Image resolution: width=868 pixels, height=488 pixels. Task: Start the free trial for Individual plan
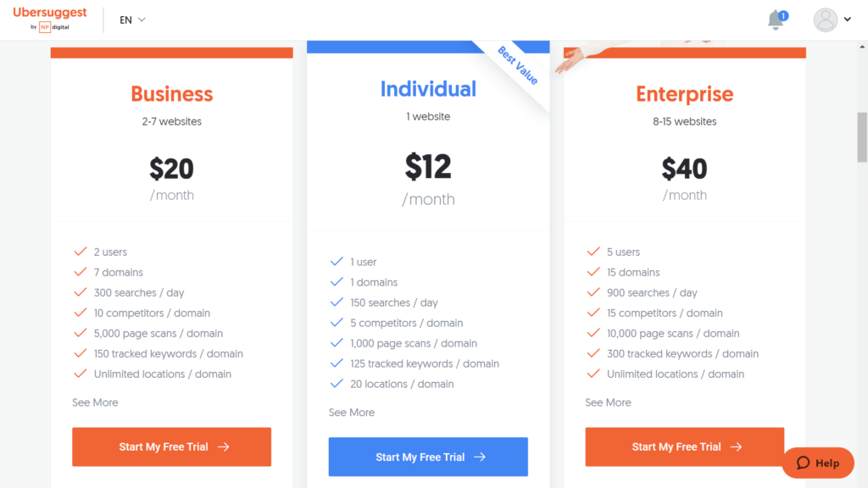point(428,457)
